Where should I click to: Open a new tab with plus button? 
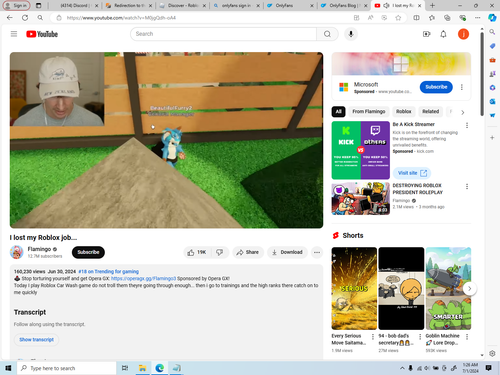(x=432, y=5)
